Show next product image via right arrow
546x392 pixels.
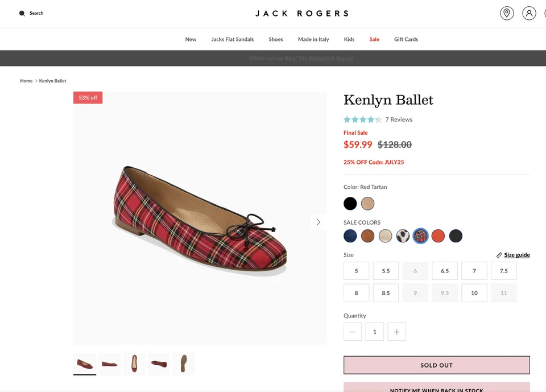(x=317, y=222)
